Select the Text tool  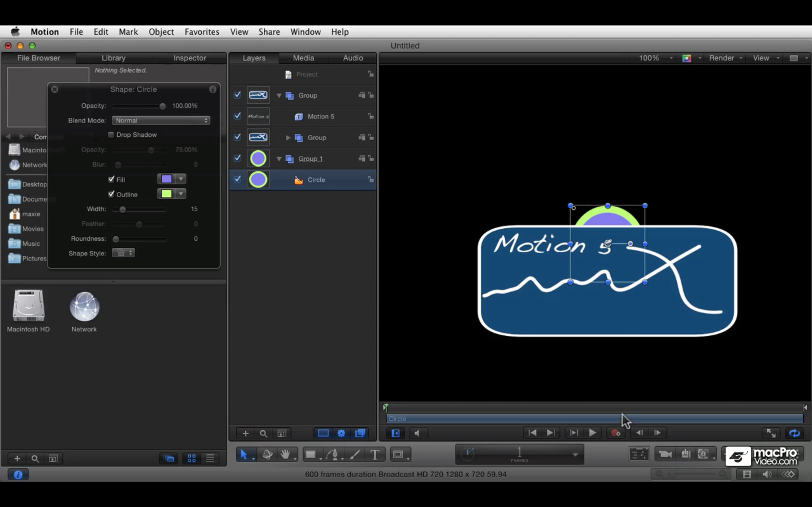pos(375,454)
